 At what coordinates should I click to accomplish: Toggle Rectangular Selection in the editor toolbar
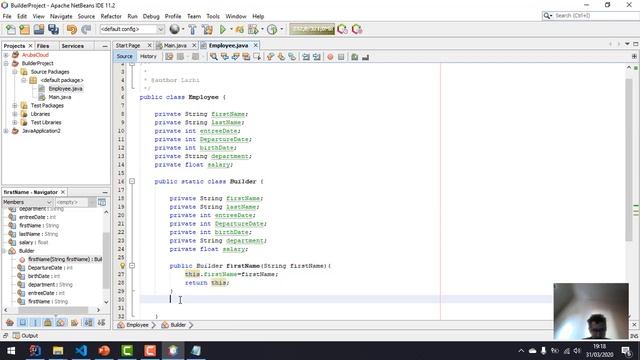[257, 57]
